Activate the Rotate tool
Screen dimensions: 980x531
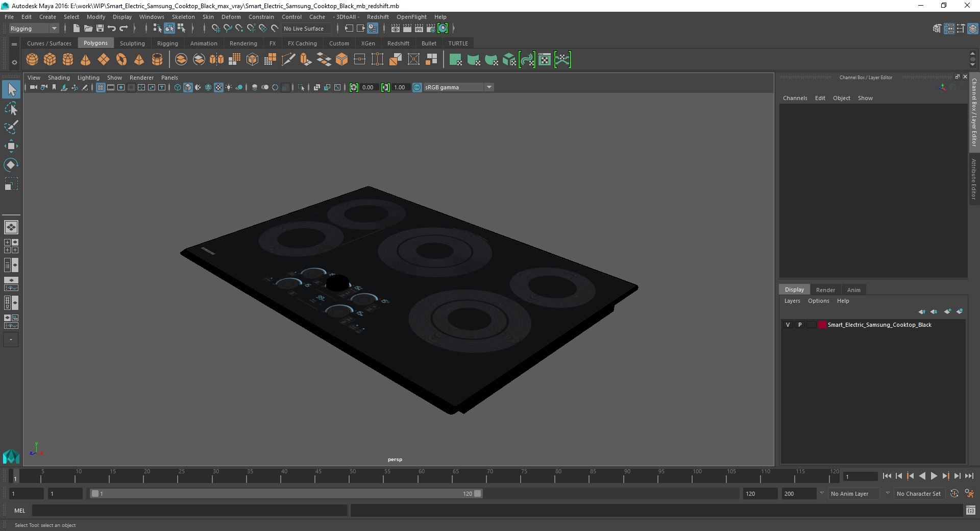point(11,165)
